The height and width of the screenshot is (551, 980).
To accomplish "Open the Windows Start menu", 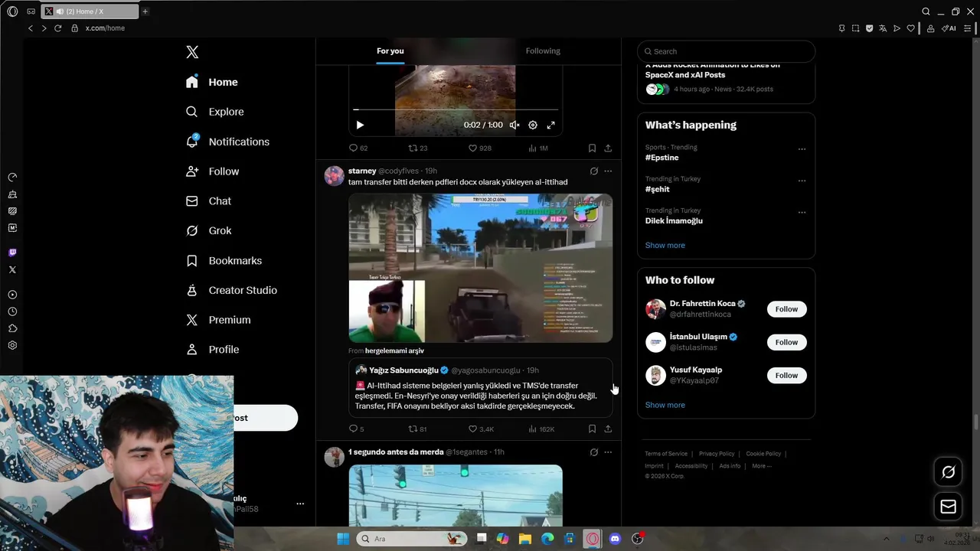I will coord(343,539).
